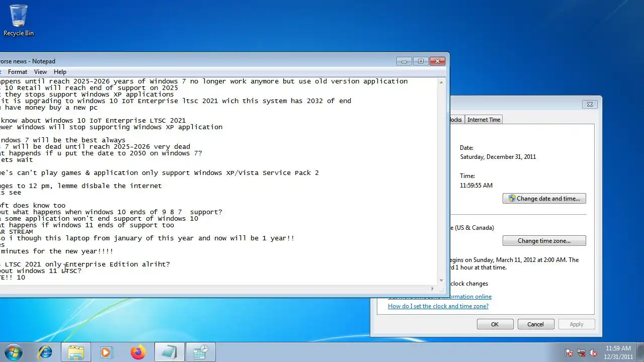This screenshot has width=644, height=362.
Task: Click text 'Windows XP/Vista Service Pack 2'
Action: (256, 173)
